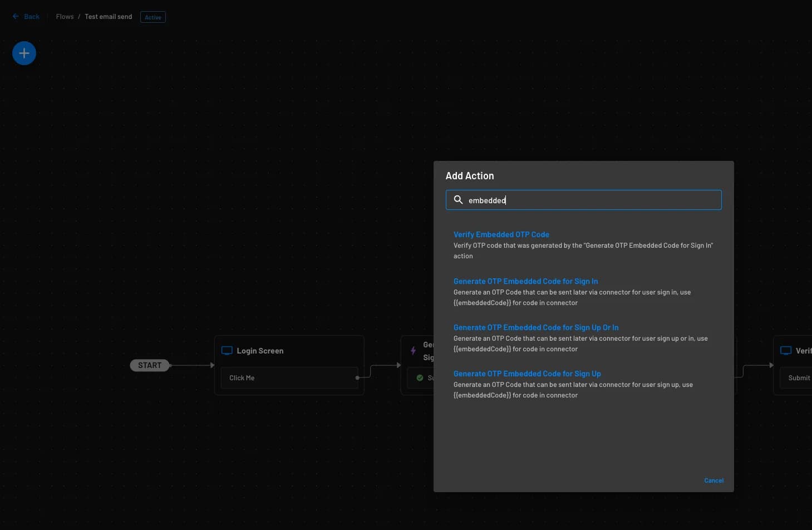Choose Generate OTP Embedded Code for Sign In
The image size is (812, 530).
coord(525,281)
